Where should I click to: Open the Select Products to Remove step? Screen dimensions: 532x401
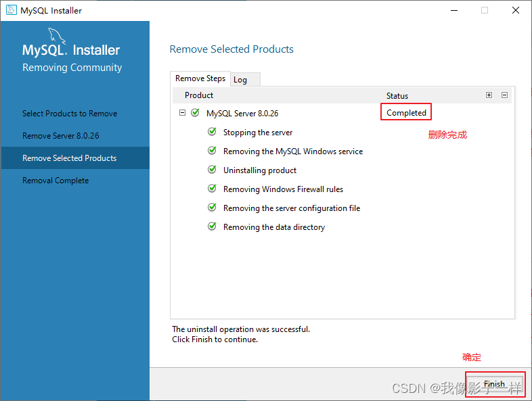(x=70, y=114)
